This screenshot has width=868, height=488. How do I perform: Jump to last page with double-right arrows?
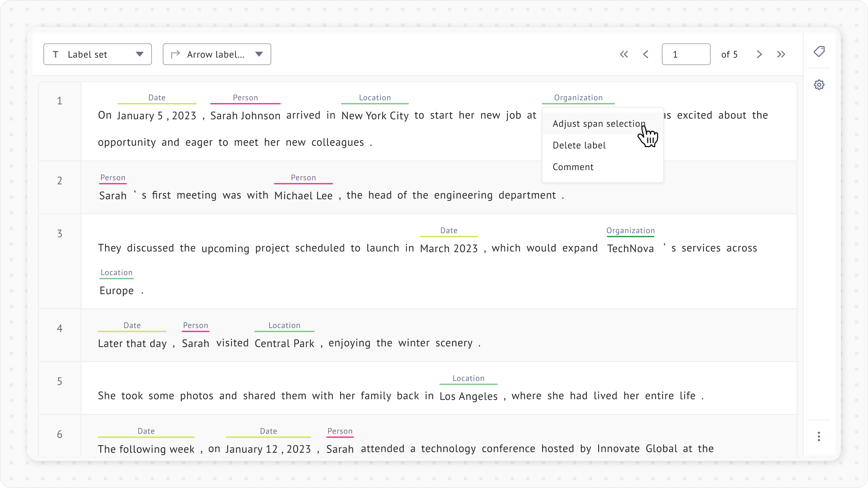(x=781, y=54)
